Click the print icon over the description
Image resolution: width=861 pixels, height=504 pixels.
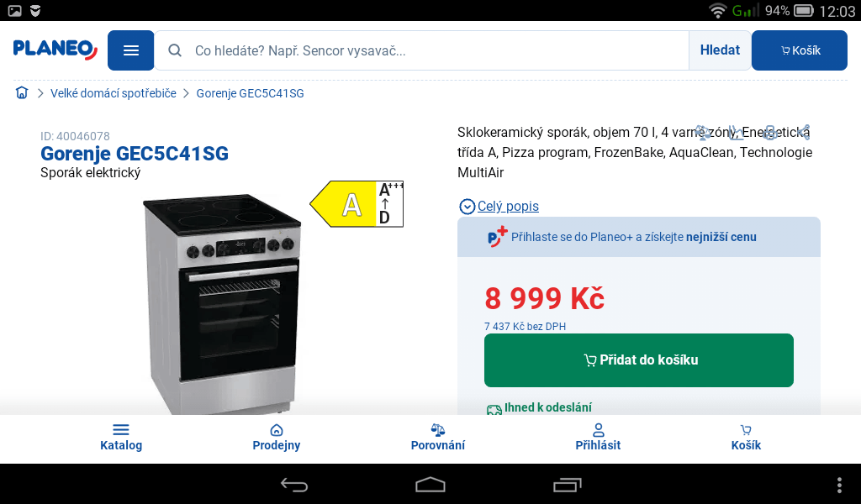click(x=770, y=132)
